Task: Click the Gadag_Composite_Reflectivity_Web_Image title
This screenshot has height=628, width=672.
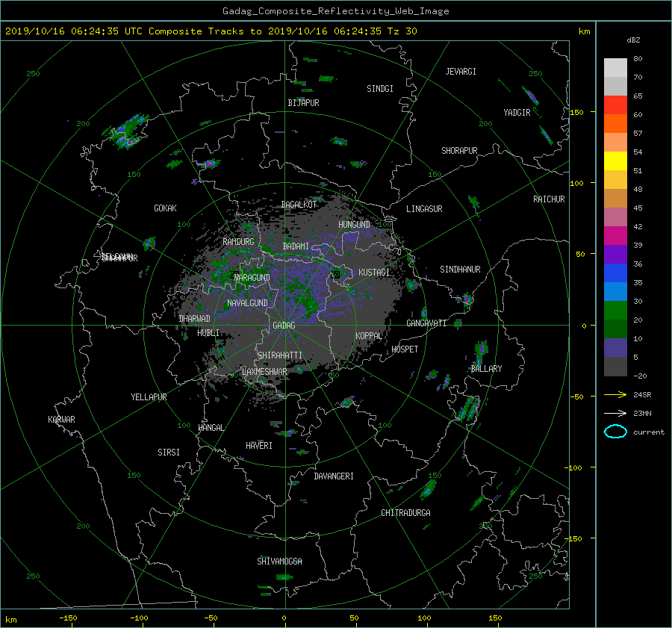Action: (x=335, y=11)
